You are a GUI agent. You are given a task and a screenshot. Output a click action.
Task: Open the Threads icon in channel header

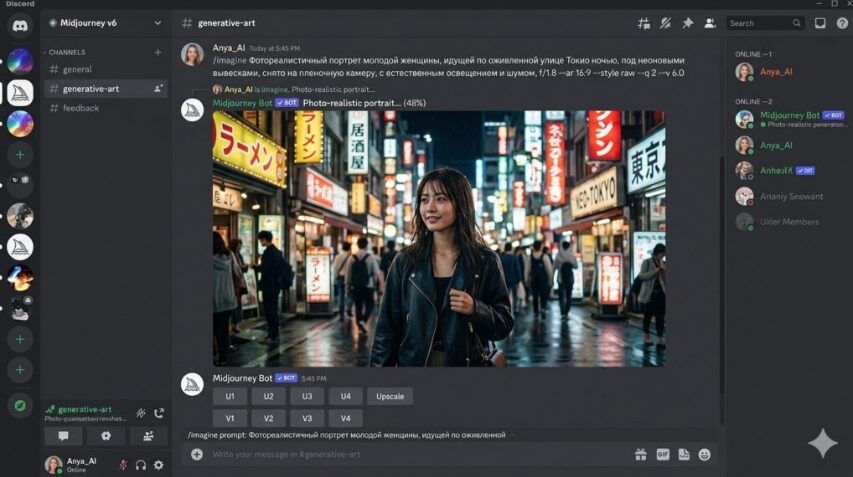(x=644, y=23)
